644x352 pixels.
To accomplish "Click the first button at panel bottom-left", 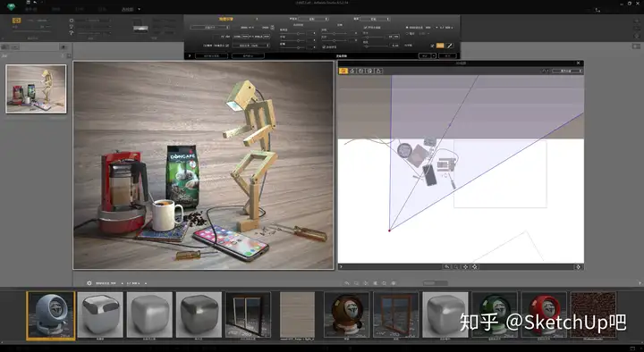I will pos(211,55).
